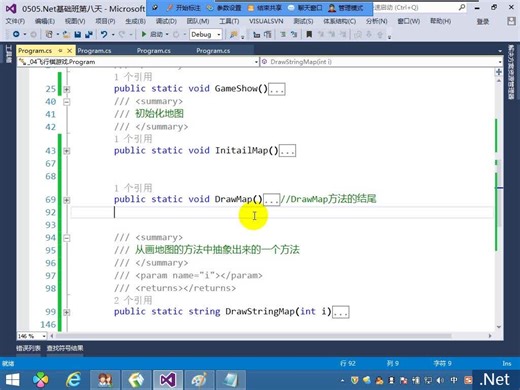
Task: Click the Visual Studio taskbar icon
Action: [x=168, y=380]
